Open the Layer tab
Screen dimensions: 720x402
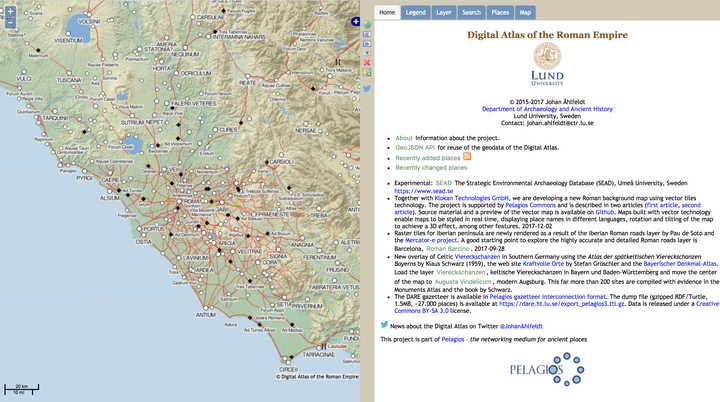coord(444,12)
